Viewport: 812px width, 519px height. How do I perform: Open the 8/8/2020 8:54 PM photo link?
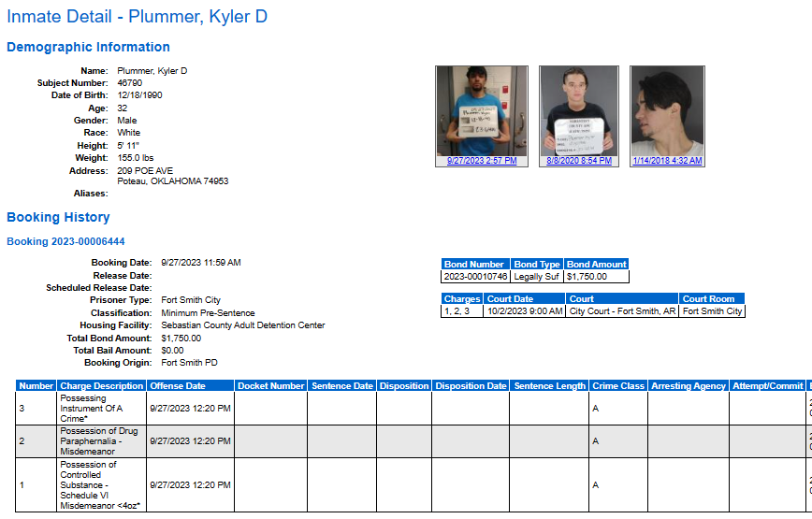[x=579, y=161]
